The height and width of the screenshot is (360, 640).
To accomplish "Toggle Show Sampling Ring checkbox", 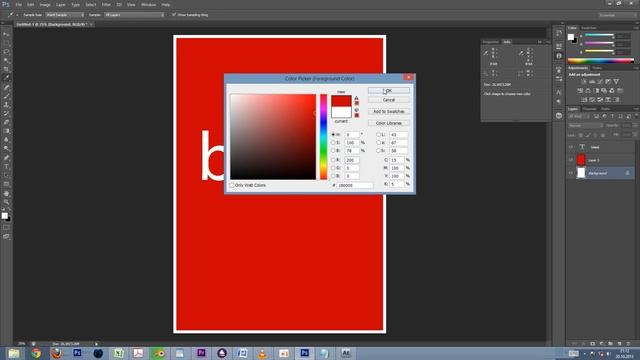I will click(174, 15).
